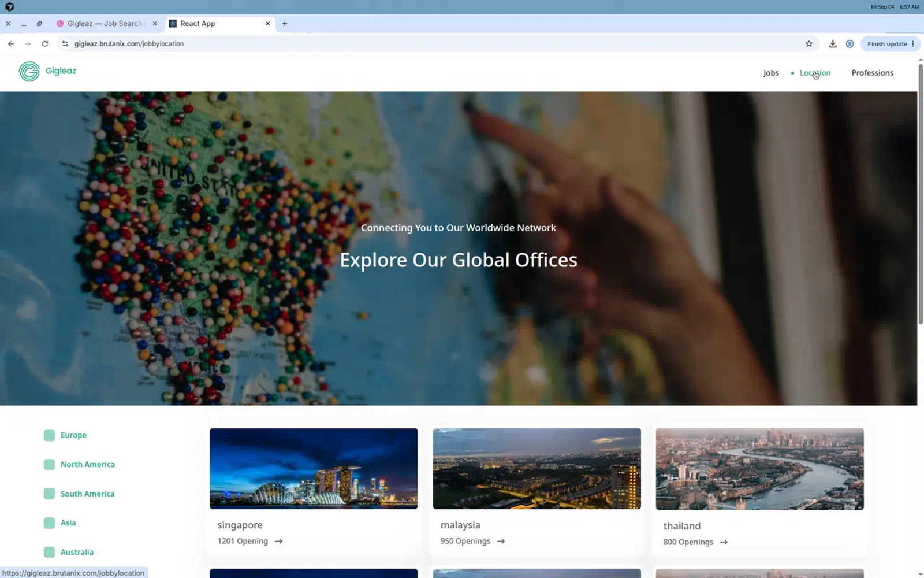Screen dimensions: 924x578
Task: Open a new tab with plus icon
Action: (285, 24)
